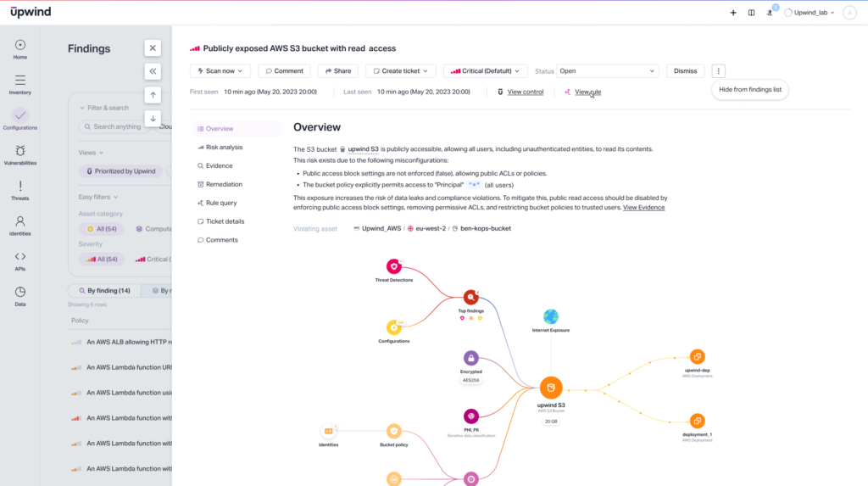Image resolution: width=868 pixels, height=486 pixels.
Task: Select Hide from findings list
Action: [x=750, y=89]
